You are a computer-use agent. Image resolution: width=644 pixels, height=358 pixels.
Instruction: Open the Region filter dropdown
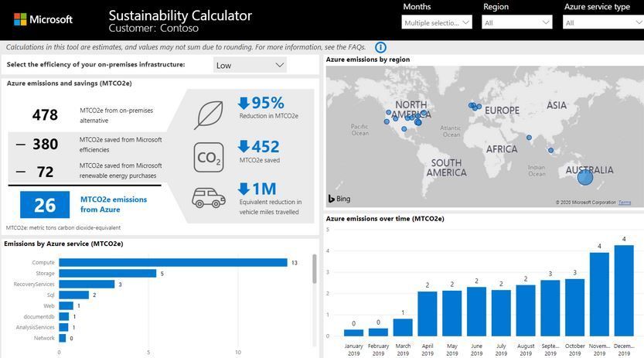click(516, 22)
